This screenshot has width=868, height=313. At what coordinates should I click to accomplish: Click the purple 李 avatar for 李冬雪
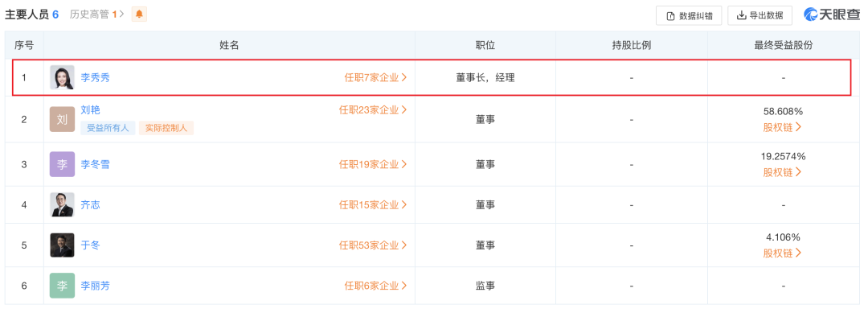point(62,164)
